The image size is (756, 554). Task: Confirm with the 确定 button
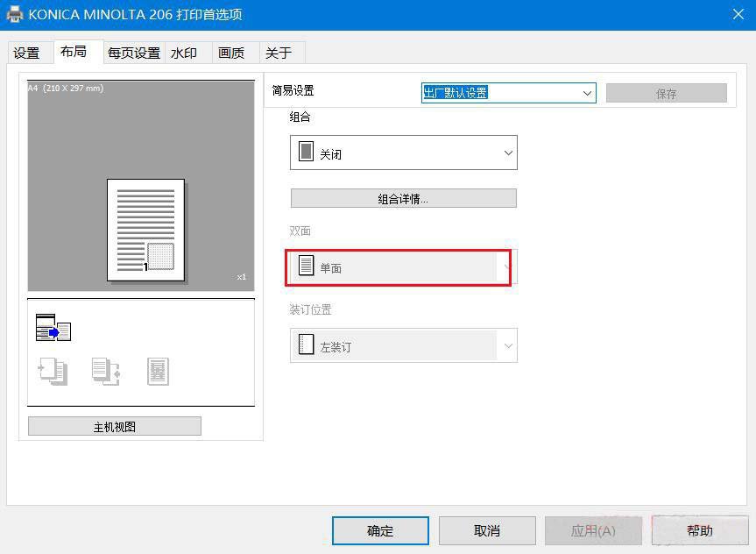380,531
